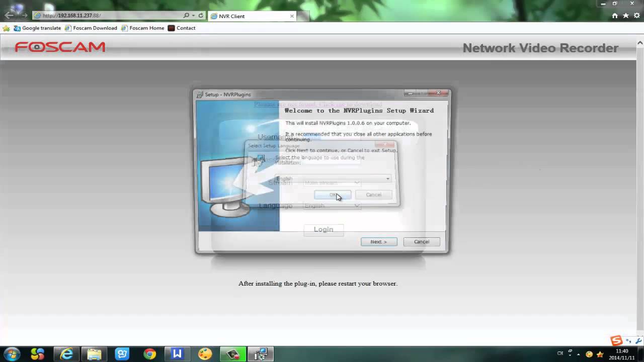Open the browser Tools gear menu
The height and width of the screenshot is (362, 644).
pyautogui.click(x=636, y=16)
